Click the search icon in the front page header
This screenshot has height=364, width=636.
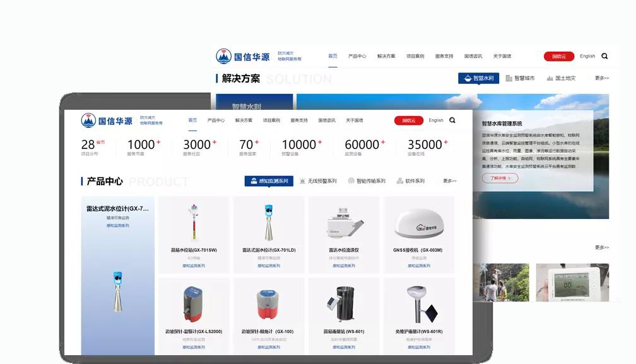(452, 120)
